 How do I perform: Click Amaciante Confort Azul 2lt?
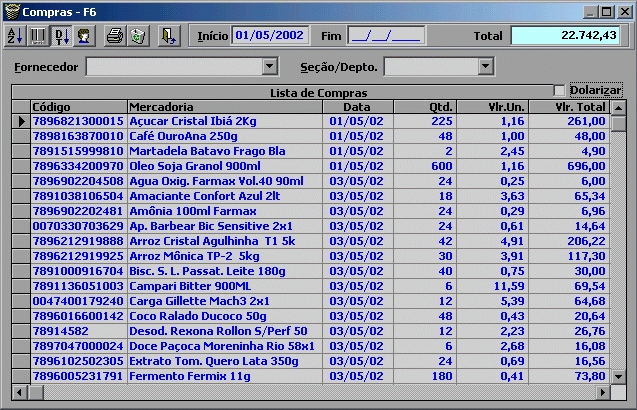click(x=205, y=196)
